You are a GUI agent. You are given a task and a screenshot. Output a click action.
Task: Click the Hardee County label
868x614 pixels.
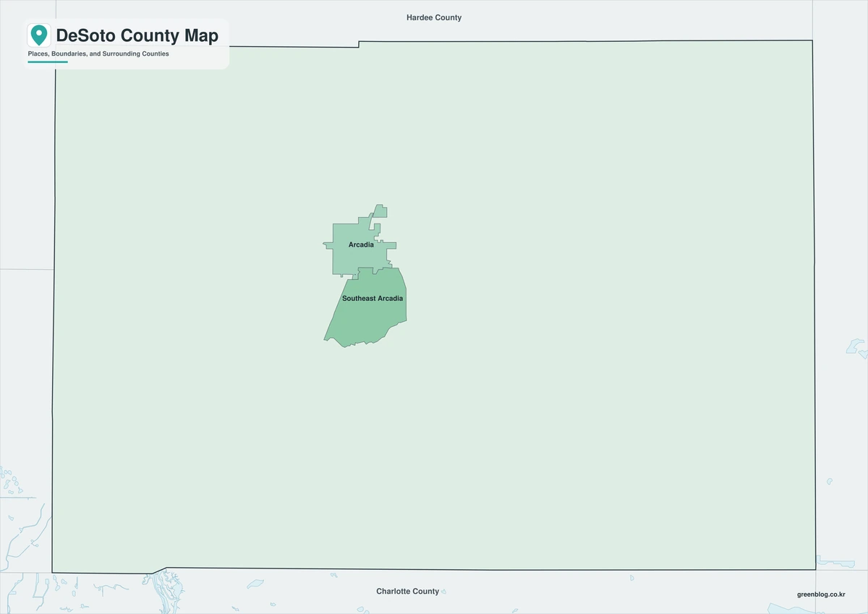434,17
